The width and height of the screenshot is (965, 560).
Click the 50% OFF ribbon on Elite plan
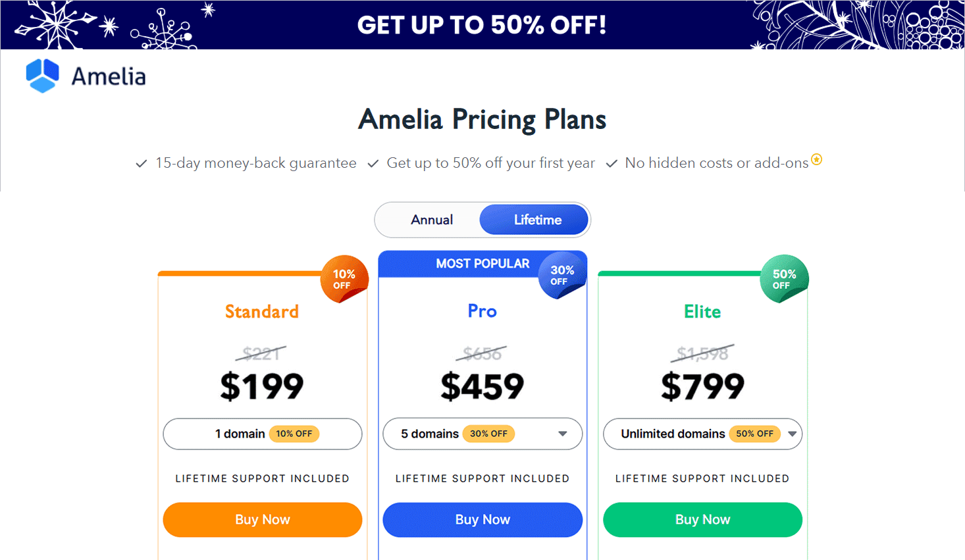click(784, 278)
